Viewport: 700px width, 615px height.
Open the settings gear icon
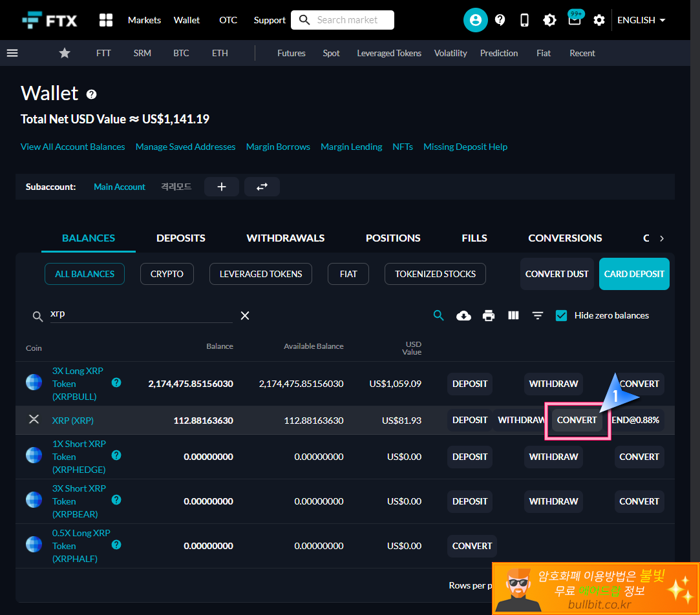tap(599, 20)
